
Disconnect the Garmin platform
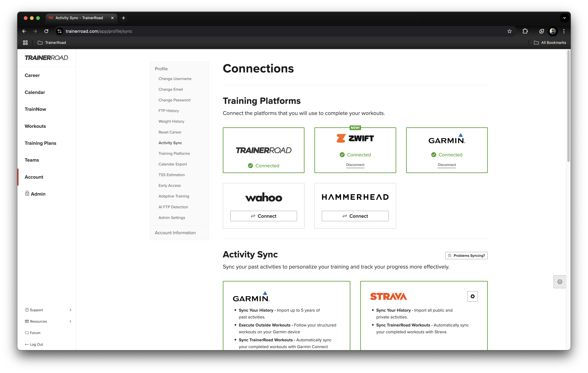[447, 165]
